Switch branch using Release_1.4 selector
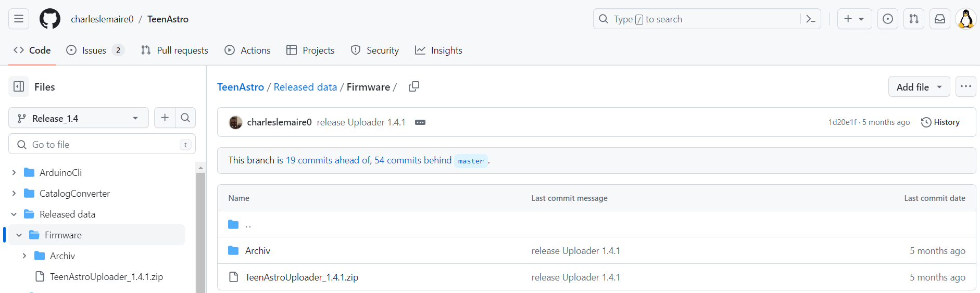The image size is (980, 293). pos(79,118)
